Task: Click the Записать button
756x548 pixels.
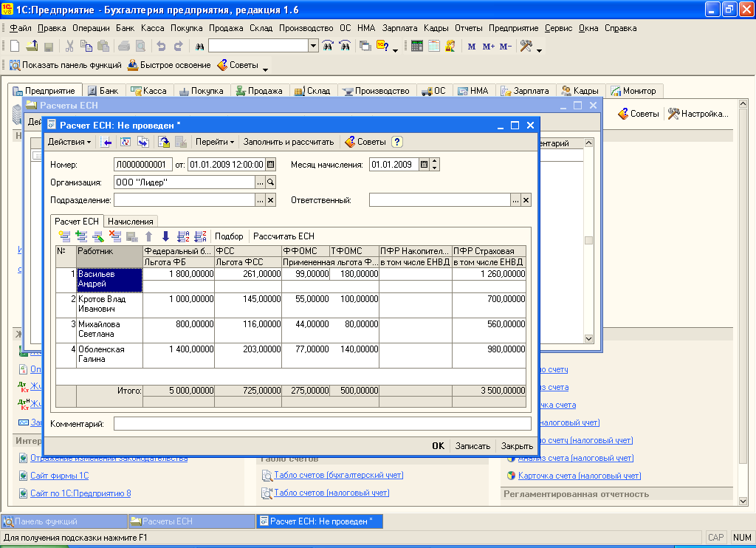Action: [x=472, y=446]
